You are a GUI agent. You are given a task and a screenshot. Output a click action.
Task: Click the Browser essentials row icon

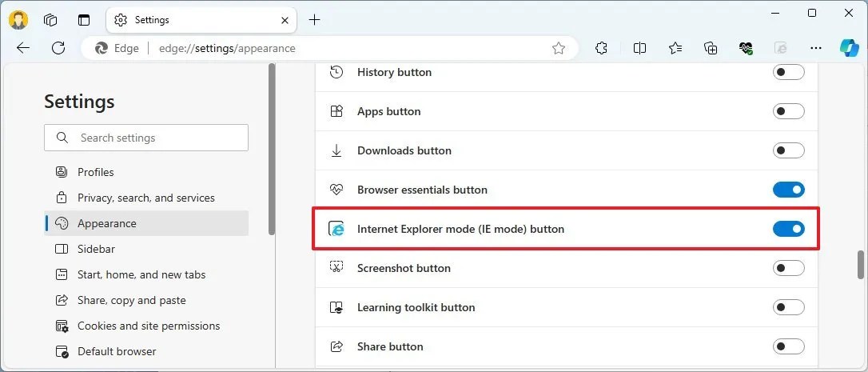[336, 190]
